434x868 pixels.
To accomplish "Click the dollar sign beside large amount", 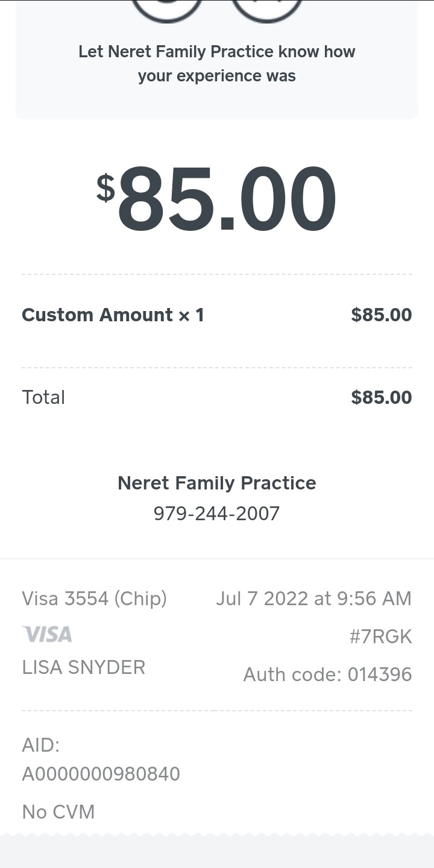I will tap(105, 187).
